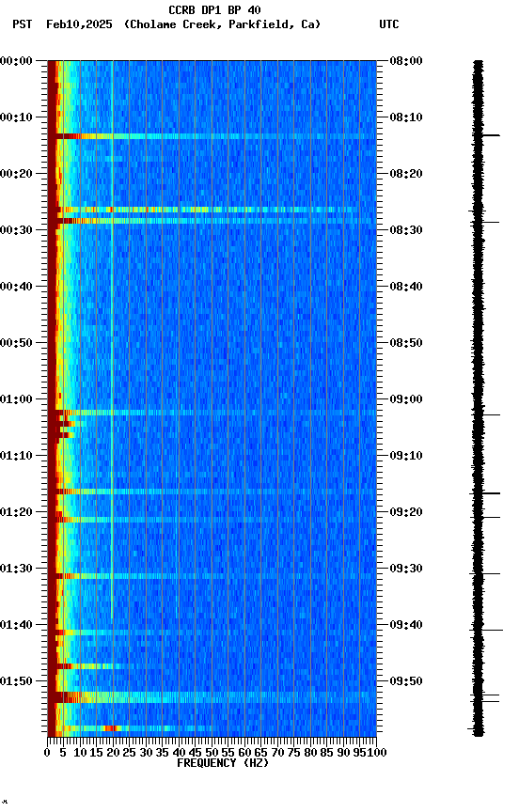Image resolution: width=519 pixels, height=812 pixels.
Task: Click the PST time label "01:00"
Action: (x=16, y=399)
